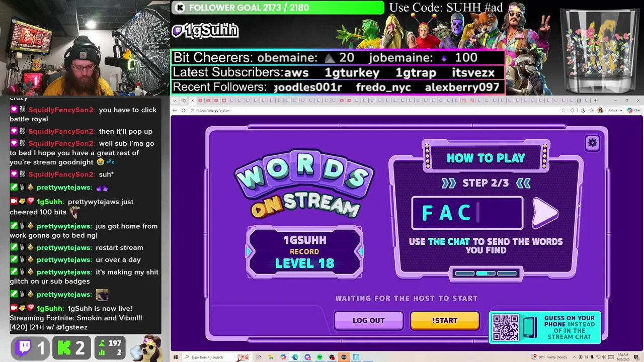Click the follower goal bar 2173 / 2180
Image resolution: width=644 pixels, height=362 pixels.
click(278, 8)
